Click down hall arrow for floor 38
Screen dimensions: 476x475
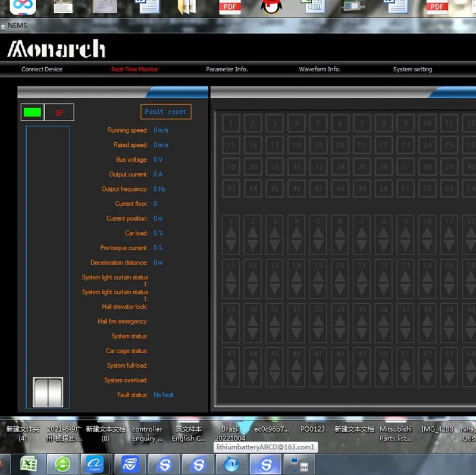[x=427, y=333]
